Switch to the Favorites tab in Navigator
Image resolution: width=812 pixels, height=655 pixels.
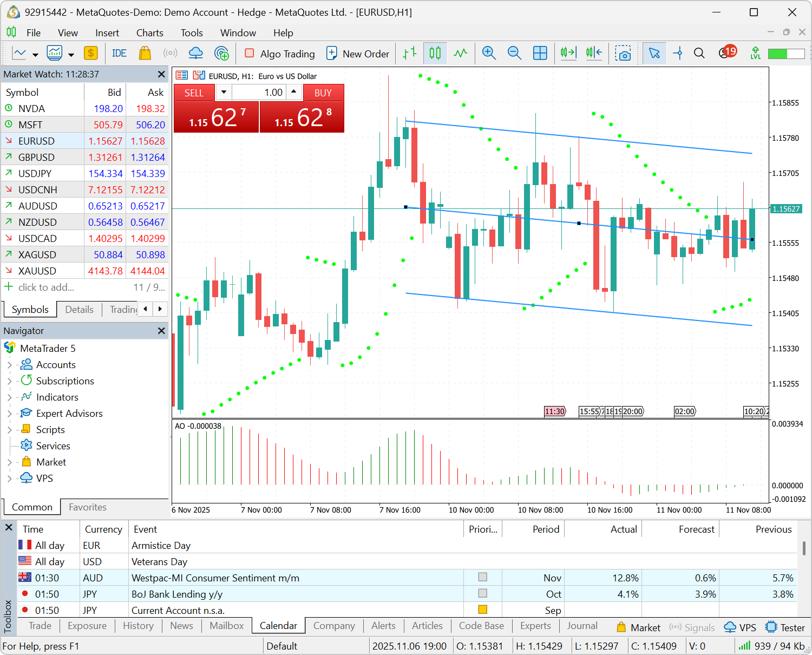87,507
